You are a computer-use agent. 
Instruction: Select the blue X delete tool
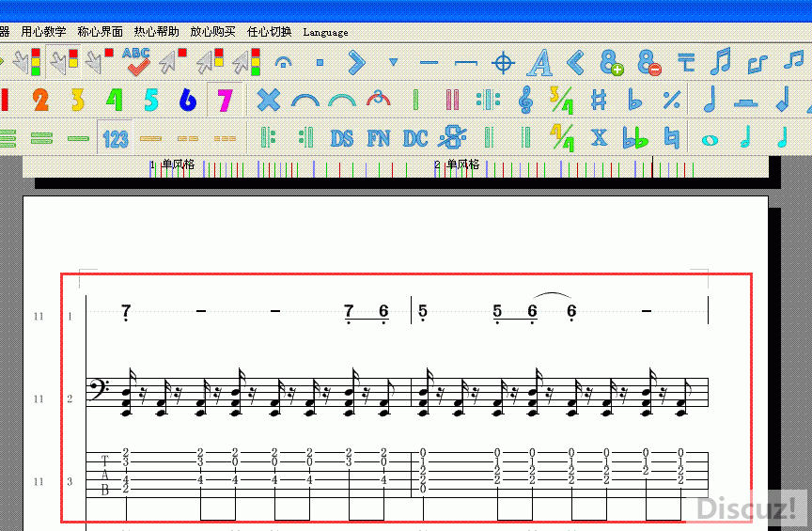[269, 99]
